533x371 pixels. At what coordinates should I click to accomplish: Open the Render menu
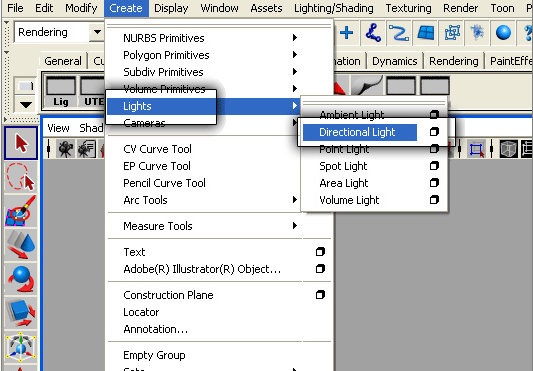[x=461, y=8]
